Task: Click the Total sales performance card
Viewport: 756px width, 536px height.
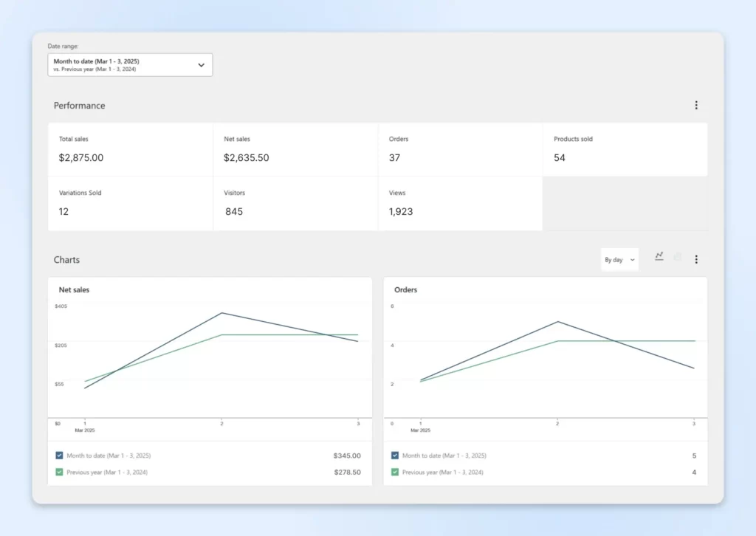Action: [x=131, y=149]
